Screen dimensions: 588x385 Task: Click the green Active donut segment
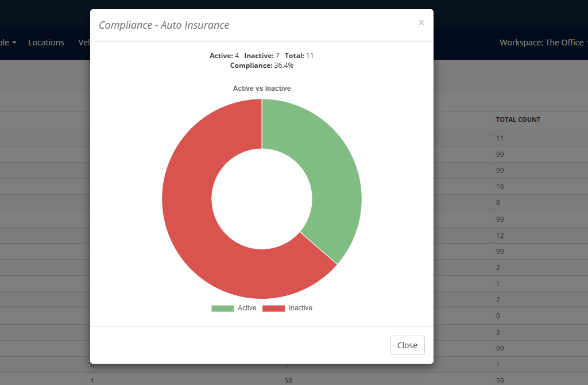click(324, 172)
